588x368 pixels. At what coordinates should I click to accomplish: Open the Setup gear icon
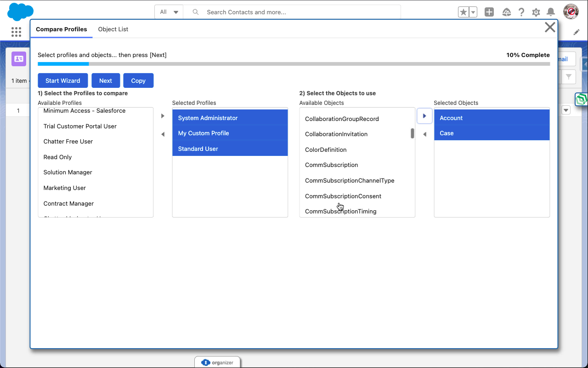(x=536, y=12)
